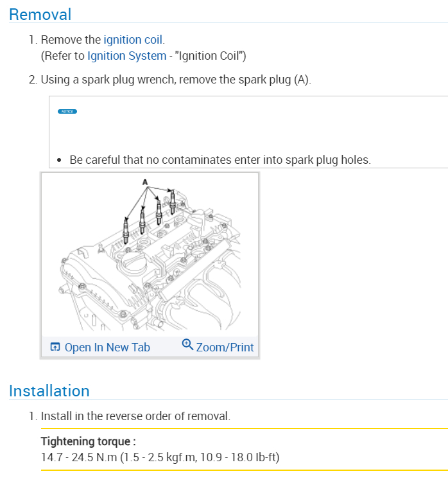Click the spark plug wrench step text
This screenshot has width=448, height=485.
[175, 80]
